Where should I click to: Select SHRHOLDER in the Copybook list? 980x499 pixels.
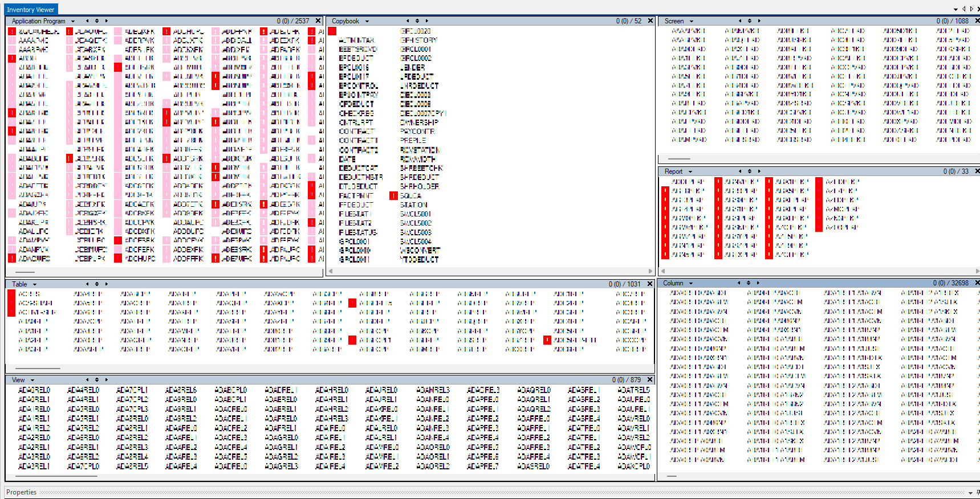(x=420, y=186)
